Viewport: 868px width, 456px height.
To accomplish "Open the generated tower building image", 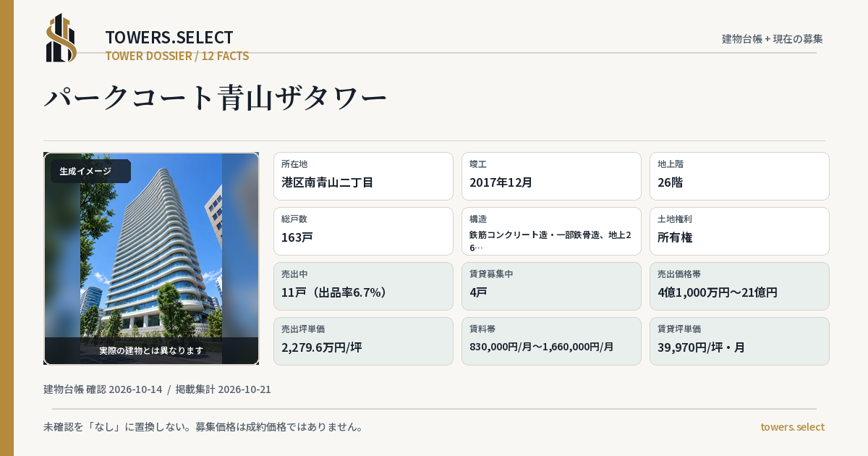I will point(151,258).
